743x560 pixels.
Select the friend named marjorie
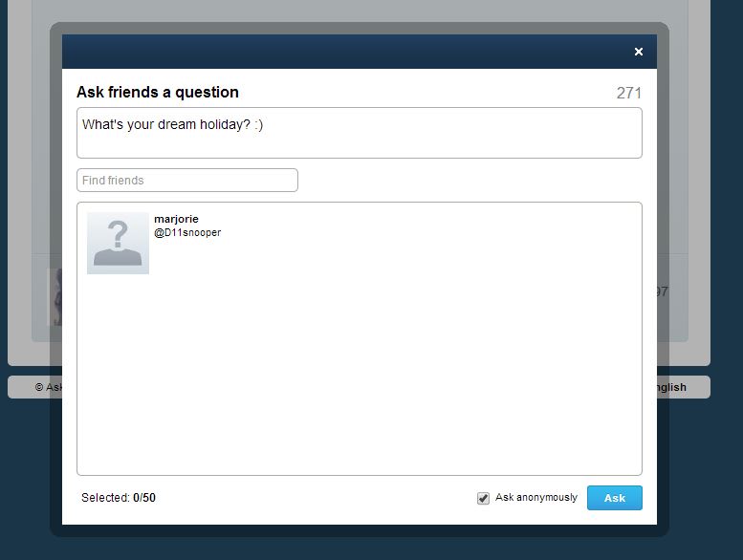pyautogui.click(x=176, y=219)
